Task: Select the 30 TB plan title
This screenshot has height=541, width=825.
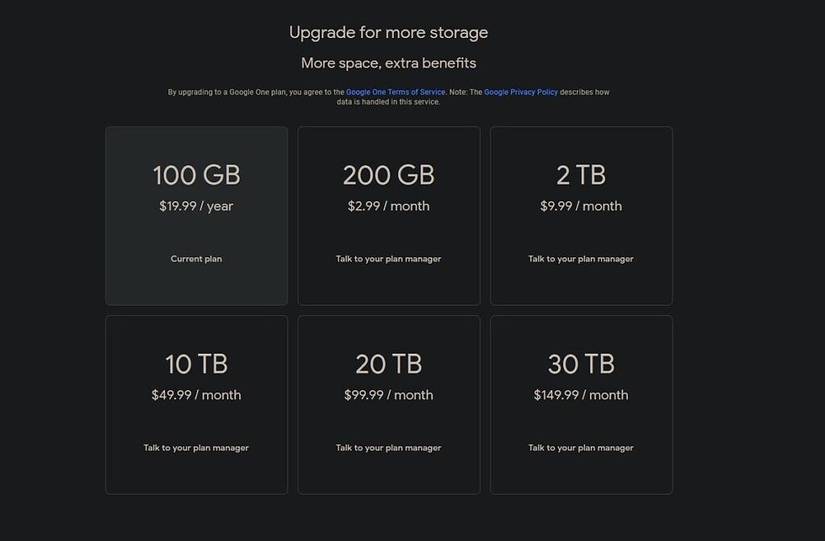Action: coord(581,363)
